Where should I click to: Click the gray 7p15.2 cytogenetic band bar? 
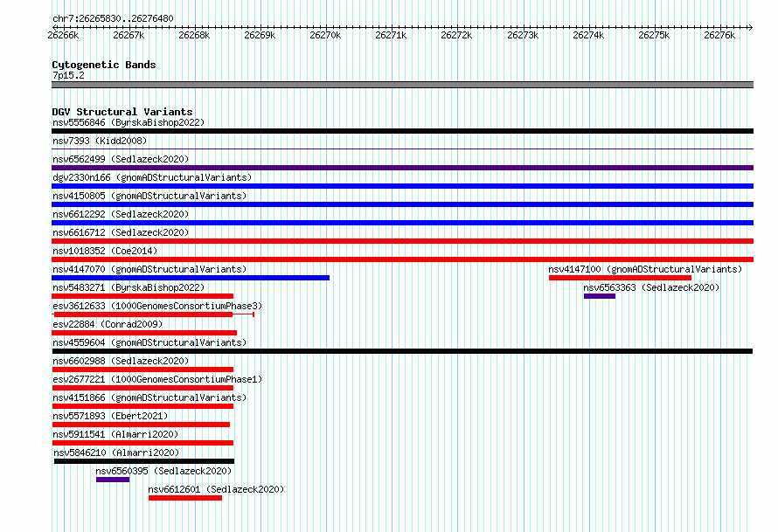(x=402, y=85)
